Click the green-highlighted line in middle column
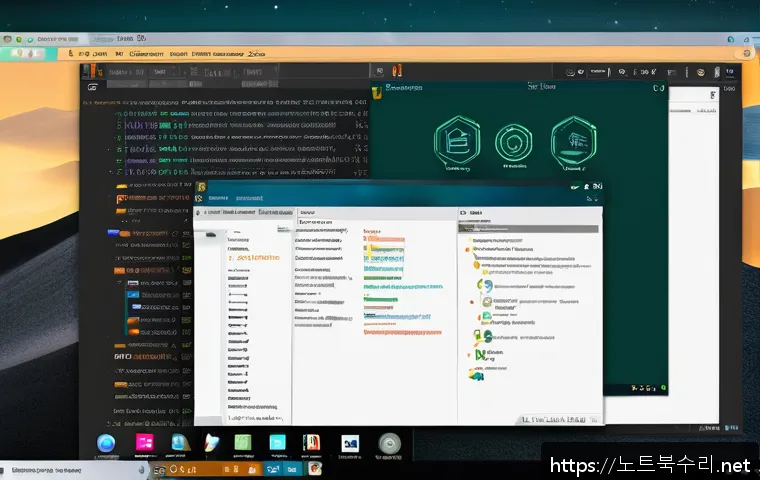Viewport: 760px width, 480px height. [x=380, y=299]
